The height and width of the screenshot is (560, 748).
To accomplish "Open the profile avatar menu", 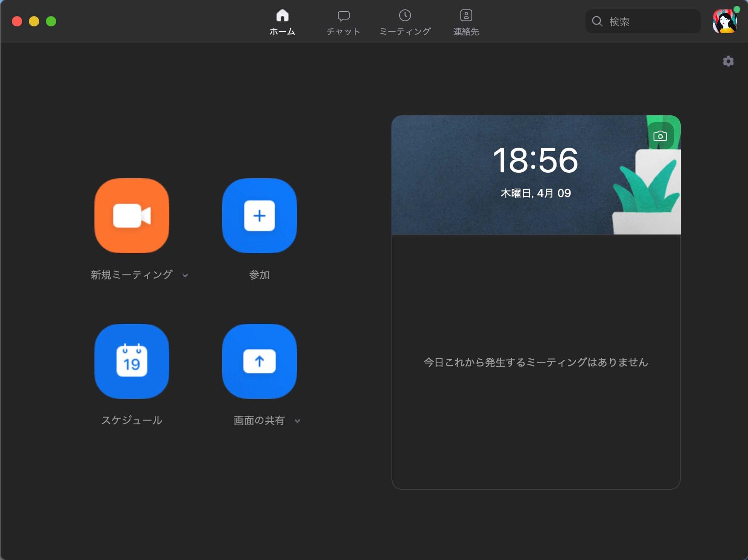I will [x=725, y=21].
